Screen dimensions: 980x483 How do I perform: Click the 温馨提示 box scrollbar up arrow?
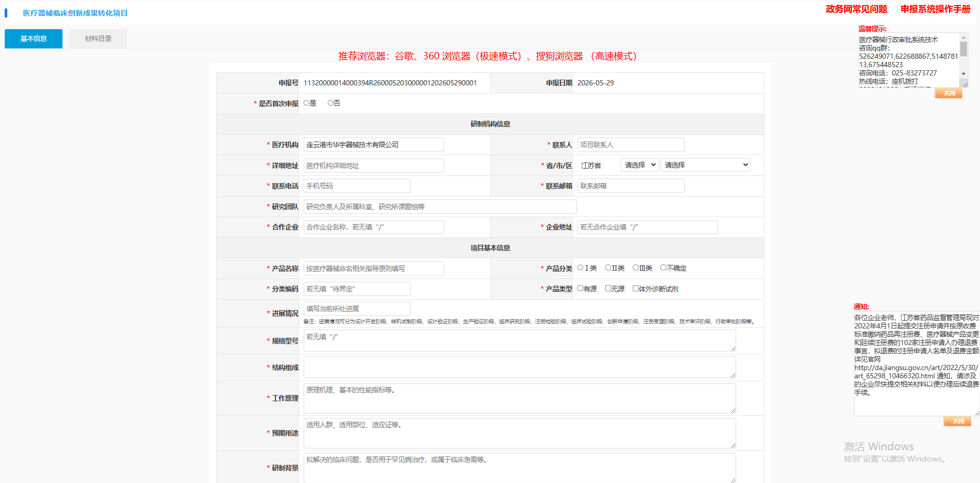[964, 37]
